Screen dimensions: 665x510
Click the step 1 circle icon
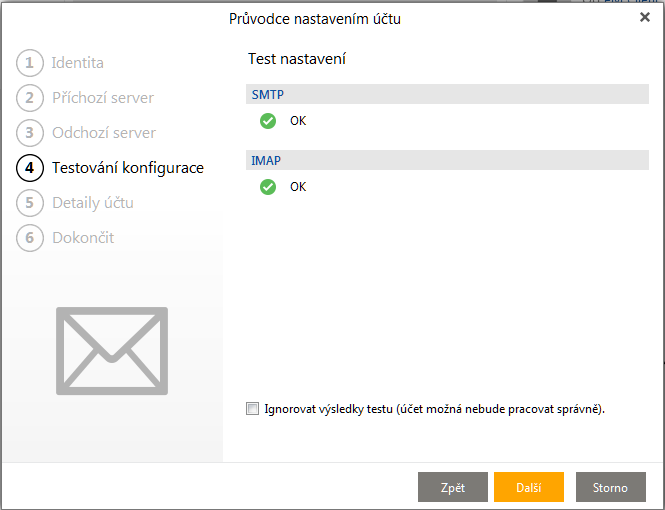pos(30,63)
